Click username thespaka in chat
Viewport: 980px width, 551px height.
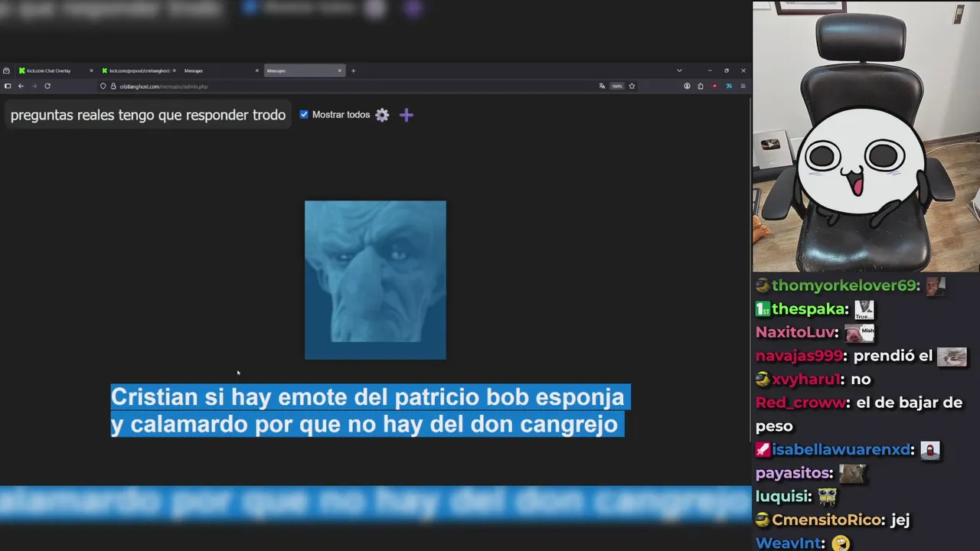point(810,309)
